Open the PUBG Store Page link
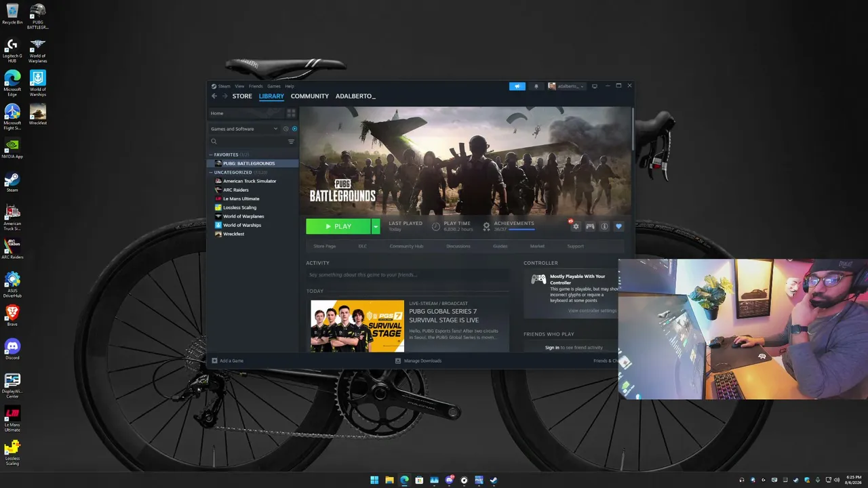868x488 pixels. 325,246
